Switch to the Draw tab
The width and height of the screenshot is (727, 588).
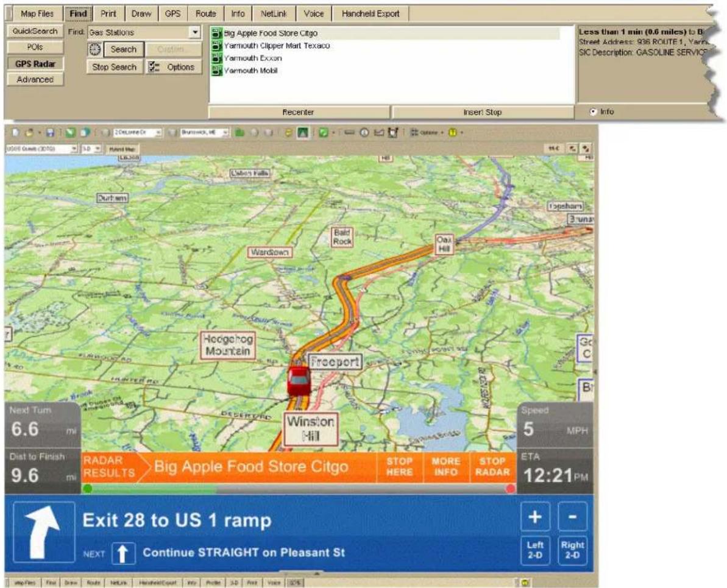point(141,13)
